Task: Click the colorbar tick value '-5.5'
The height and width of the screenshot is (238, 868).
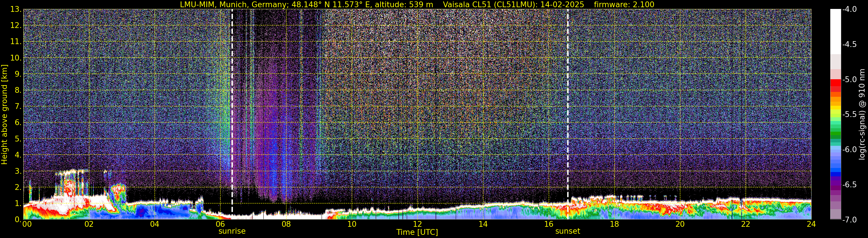Action: pyautogui.click(x=850, y=115)
